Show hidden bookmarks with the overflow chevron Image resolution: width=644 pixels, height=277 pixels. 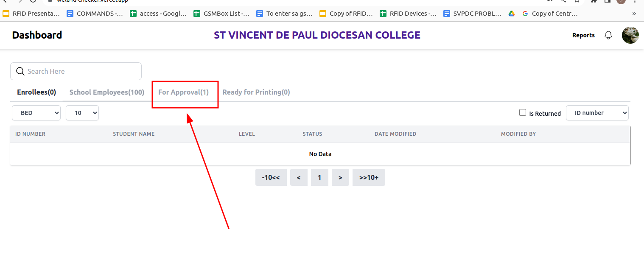pyautogui.click(x=634, y=14)
